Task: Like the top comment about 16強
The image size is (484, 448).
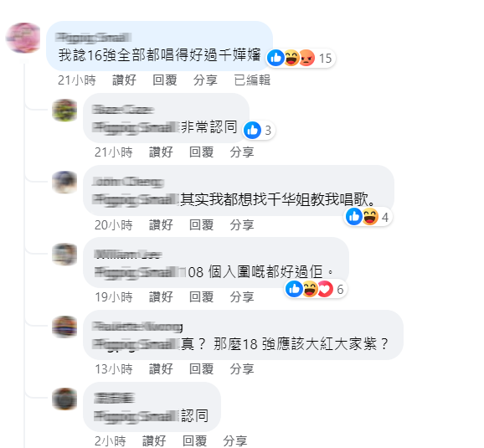Action: [x=124, y=80]
